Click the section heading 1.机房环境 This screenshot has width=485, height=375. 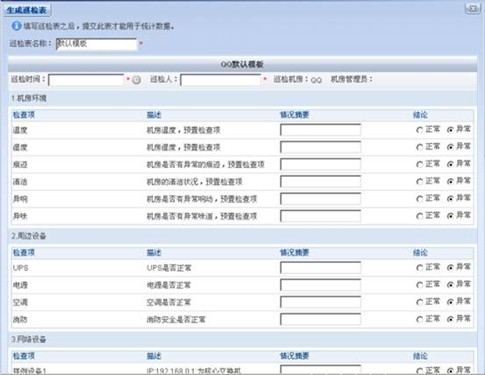coord(29,98)
